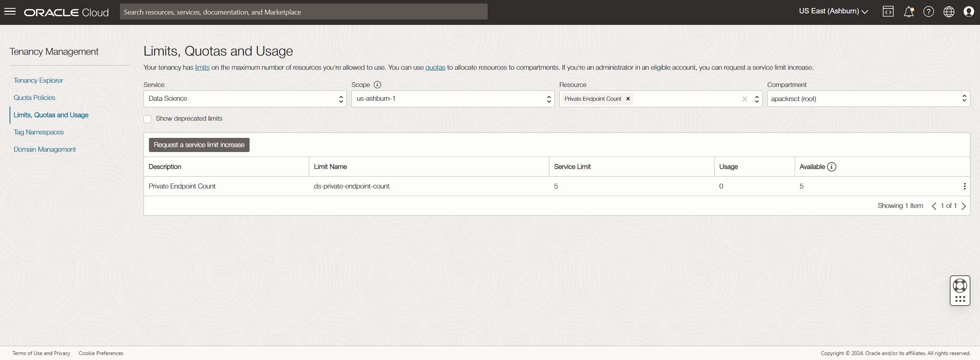Remove the Private Endpoint Count resource chip
Screen dimensions: 980x360
tap(628, 99)
